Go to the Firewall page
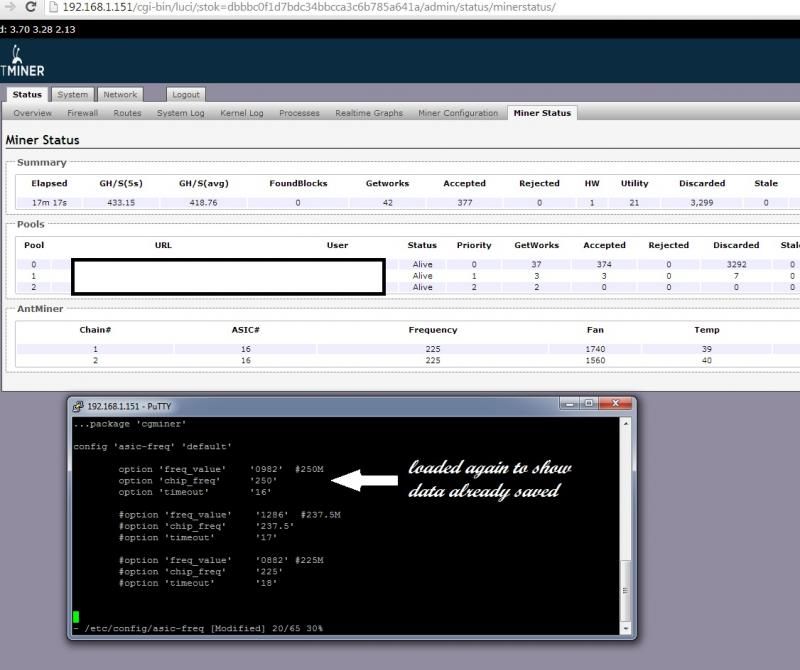The width and height of the screenshot is (800, 670). tap(82, 113)
